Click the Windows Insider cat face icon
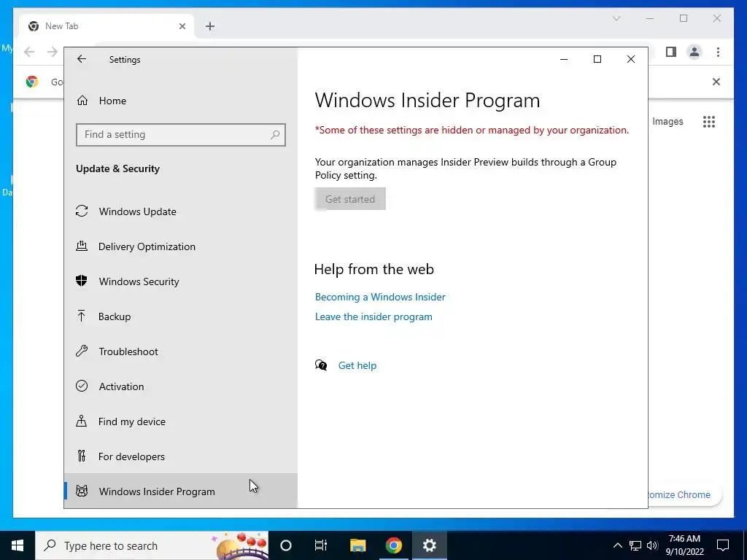 [82, 491]
